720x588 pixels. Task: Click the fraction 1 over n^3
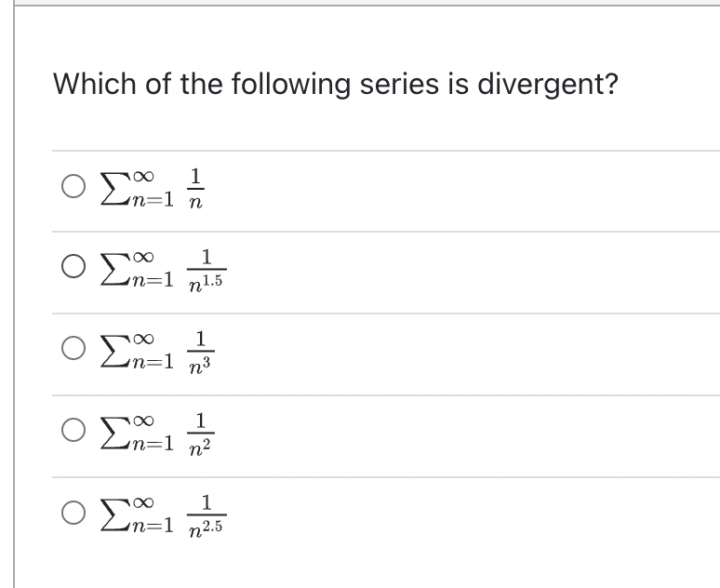coord(201,352)
